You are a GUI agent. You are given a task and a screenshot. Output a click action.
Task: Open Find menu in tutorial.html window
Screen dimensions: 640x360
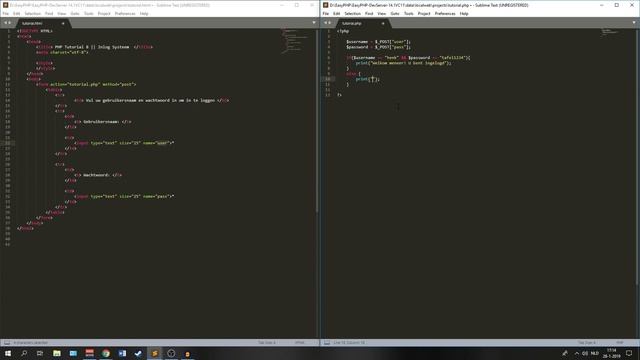[49, 13]
